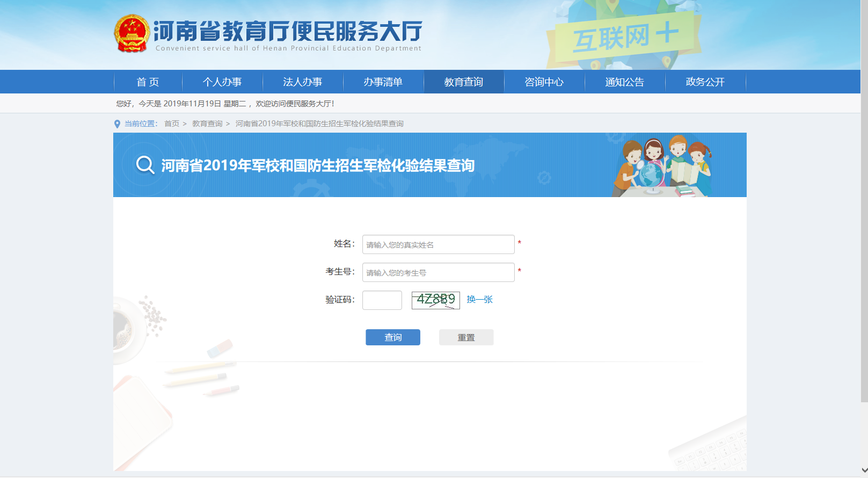Image resolution: width=868 pixels, height=478 pixels.
Task: Click the captcha image 4Z8B9
Action: (x=435, y=300)
